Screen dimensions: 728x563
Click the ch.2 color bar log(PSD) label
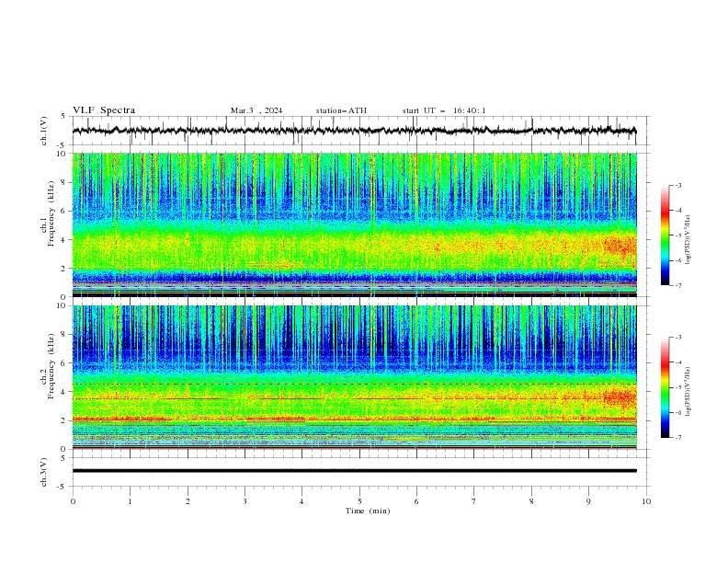click(x=688, y=392)
